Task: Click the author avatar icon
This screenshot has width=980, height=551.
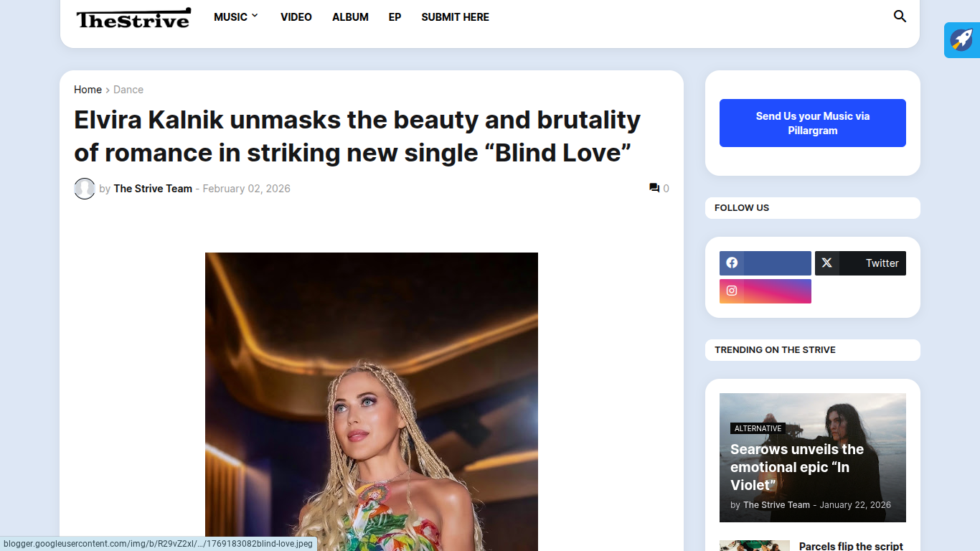Action: tap(85, 189)
